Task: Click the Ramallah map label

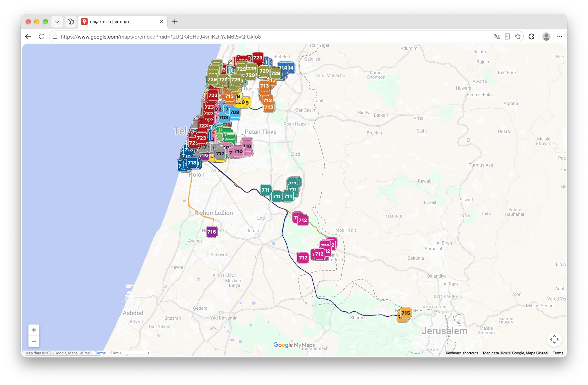Action: click(434, 249)
